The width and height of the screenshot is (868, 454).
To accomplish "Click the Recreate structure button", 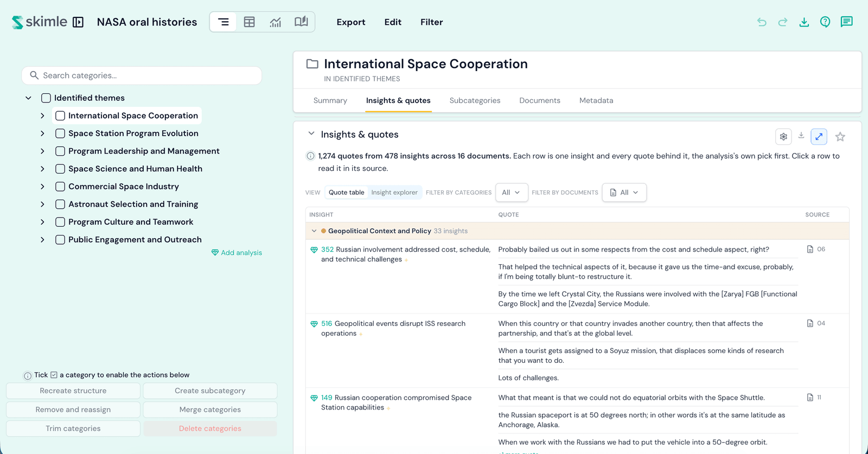I will (73, 391).
